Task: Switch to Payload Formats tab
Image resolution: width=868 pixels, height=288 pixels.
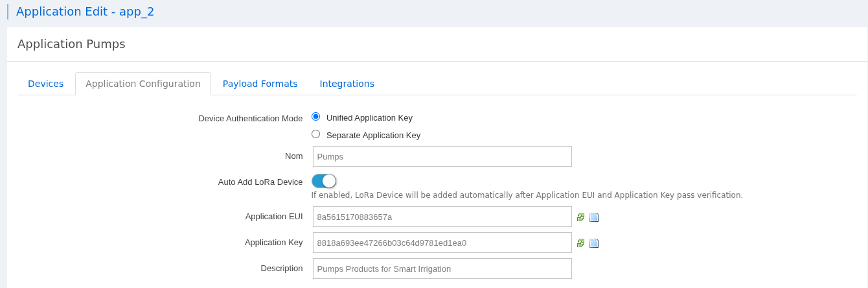Action: 260,84
